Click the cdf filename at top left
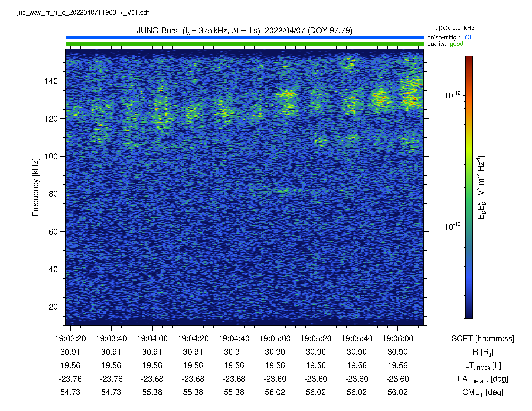Screen dimensions: 532x411 83,12
